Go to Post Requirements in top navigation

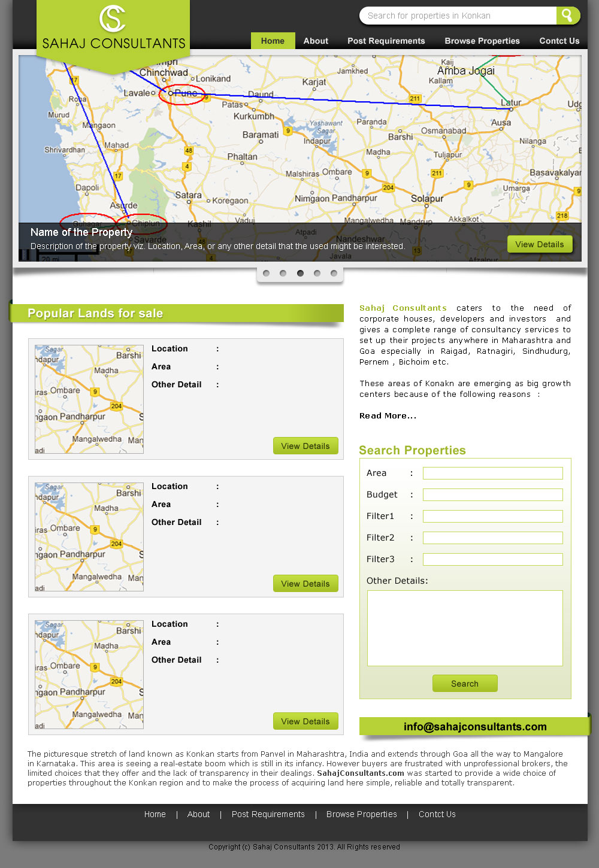386,41
